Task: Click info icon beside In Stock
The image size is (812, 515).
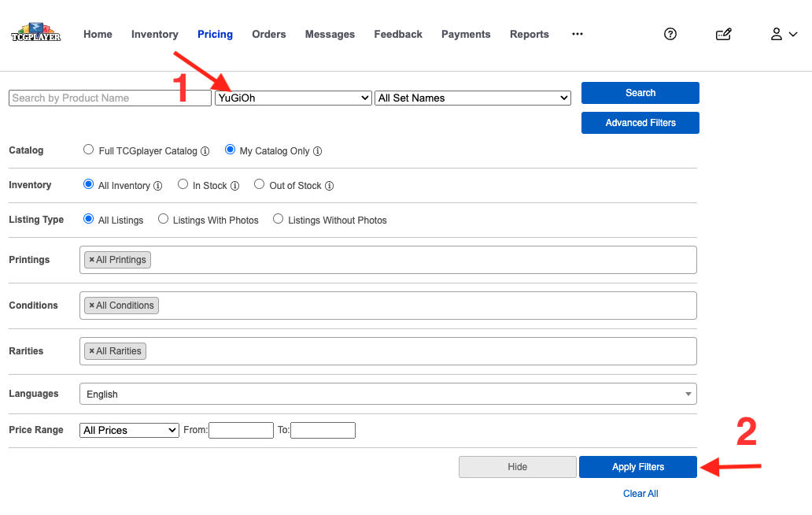Action: pyautogui.click(x=234, y=186)
